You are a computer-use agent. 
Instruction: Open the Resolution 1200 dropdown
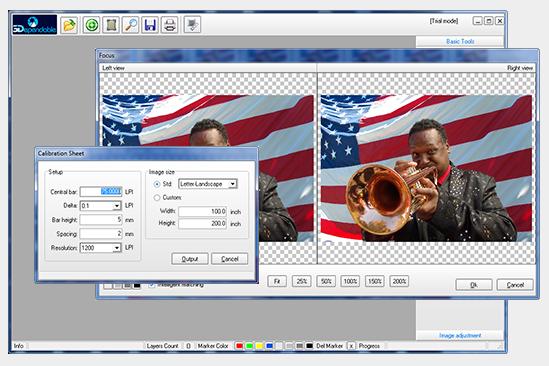pos(100,248)
